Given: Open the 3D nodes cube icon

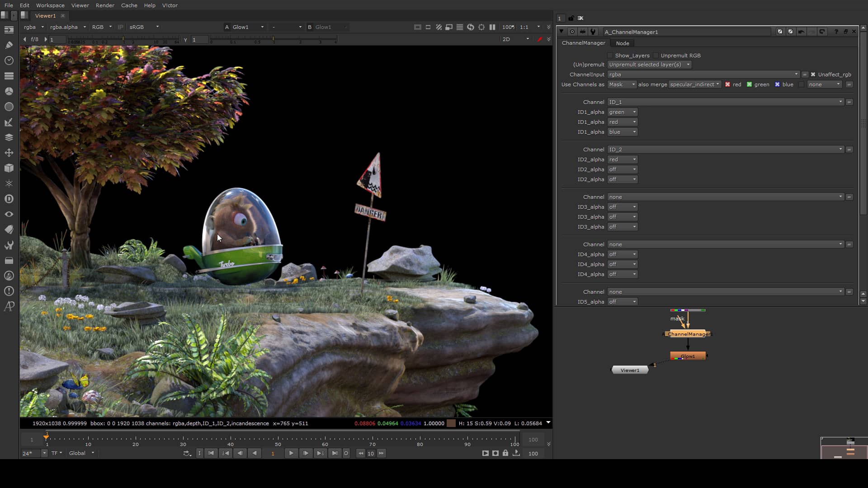Looking at the screenshot, I should click(x=9, y=168).
